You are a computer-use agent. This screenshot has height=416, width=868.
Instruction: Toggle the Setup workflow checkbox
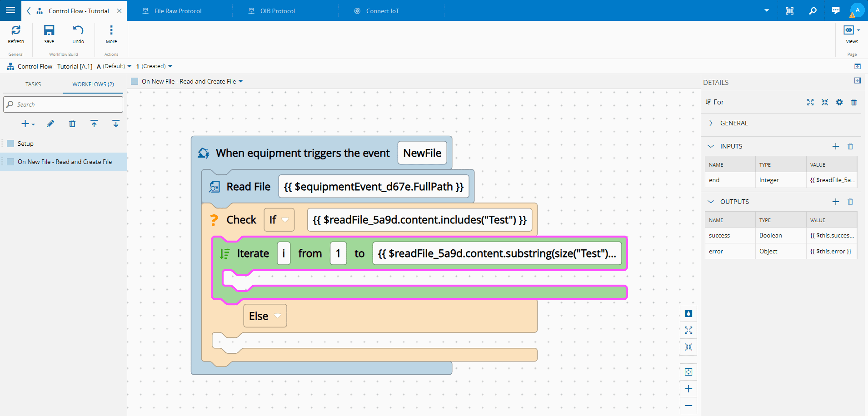(11, 144)
